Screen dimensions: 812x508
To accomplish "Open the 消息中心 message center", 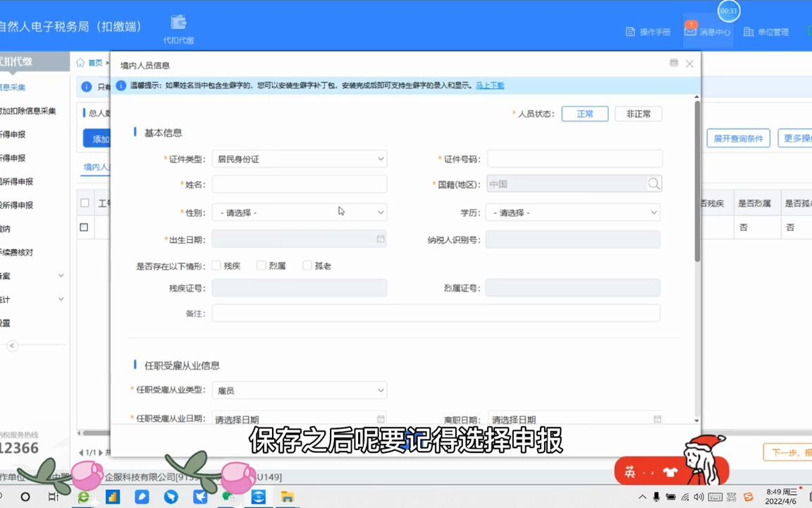I will (714, 32).
